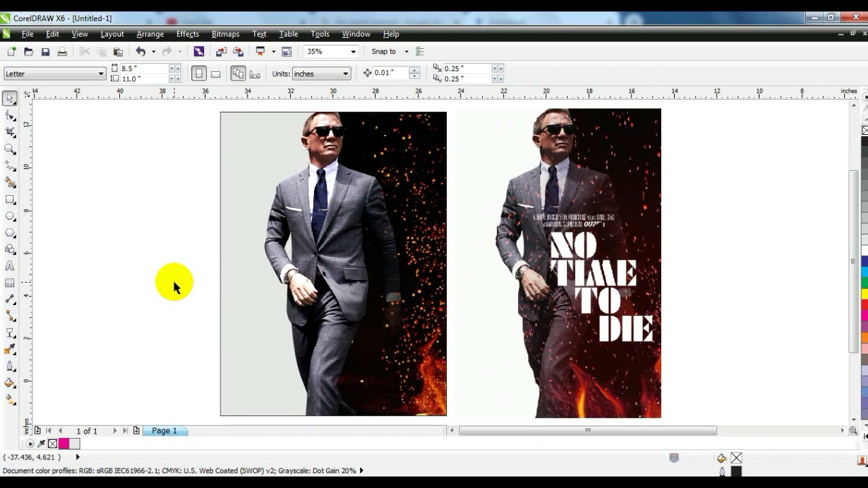Select the Straight-line Connector tool
Viewport: 868px width, 488px height.
point(10,317)
